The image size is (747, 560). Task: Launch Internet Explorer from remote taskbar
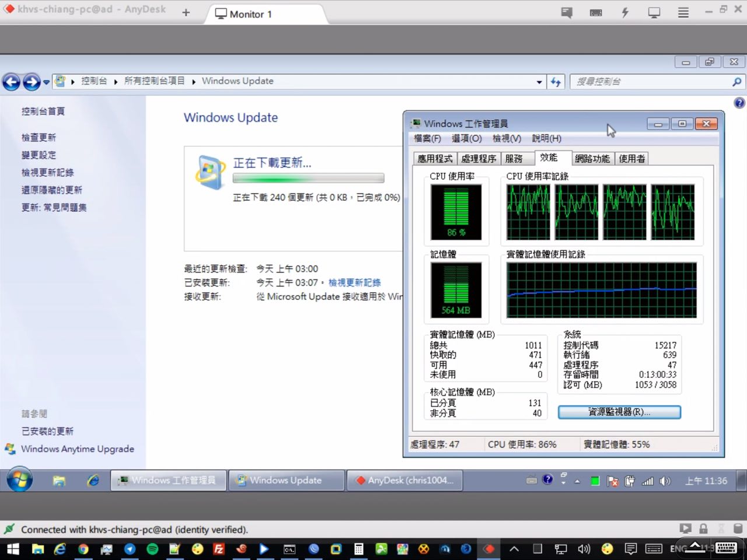tap(93, 481)
